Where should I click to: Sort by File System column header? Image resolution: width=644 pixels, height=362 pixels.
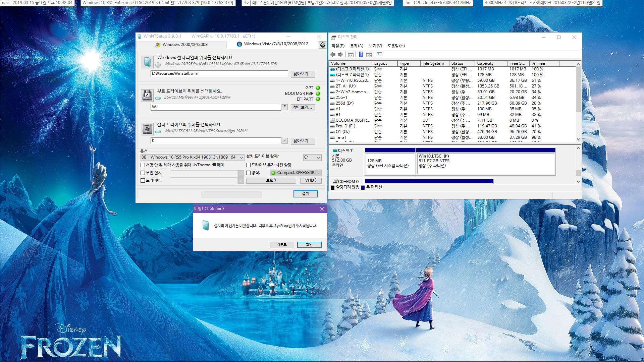[434, 63]
